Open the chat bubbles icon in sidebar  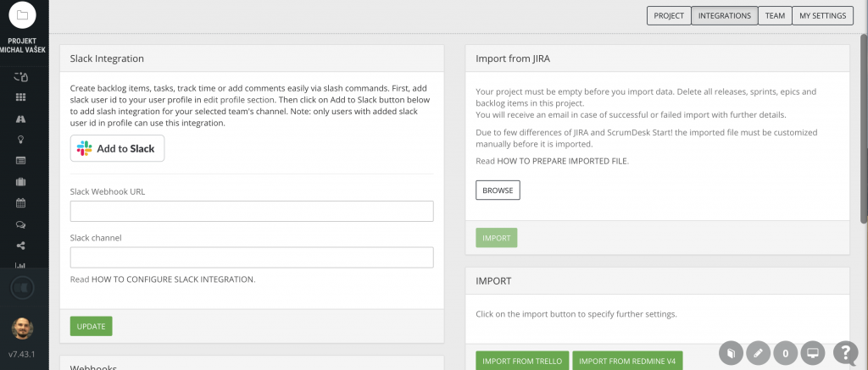point(21,224)
